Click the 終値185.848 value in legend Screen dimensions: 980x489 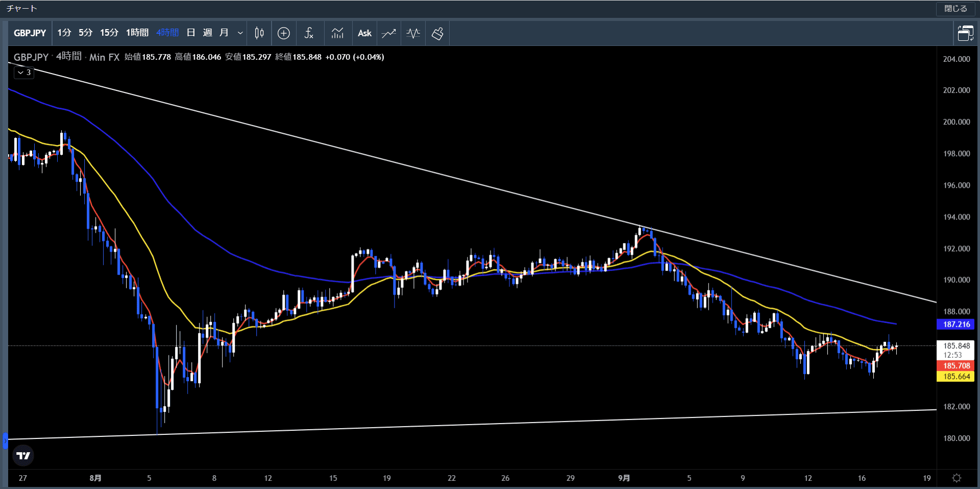click(x=299, y=57)
